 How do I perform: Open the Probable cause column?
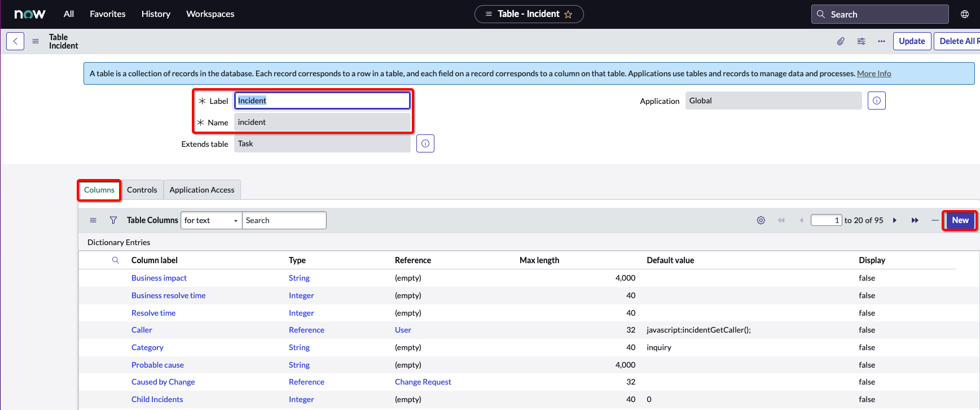(x=157, y=365)
